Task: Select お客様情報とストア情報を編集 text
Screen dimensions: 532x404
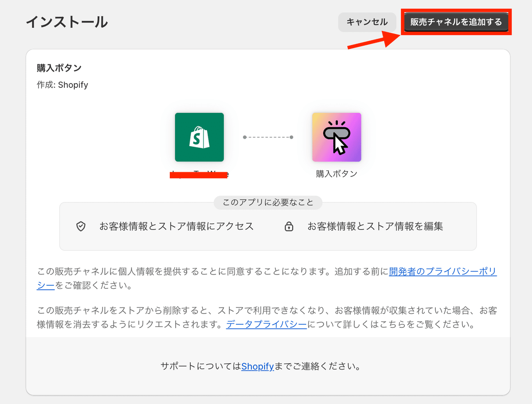Action: point(376,226)
